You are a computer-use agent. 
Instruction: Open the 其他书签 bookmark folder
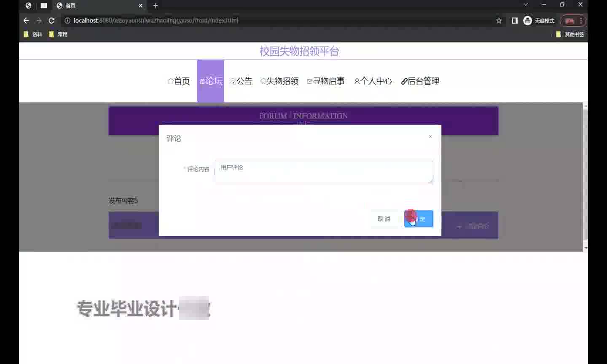click(x=570, y=35)
